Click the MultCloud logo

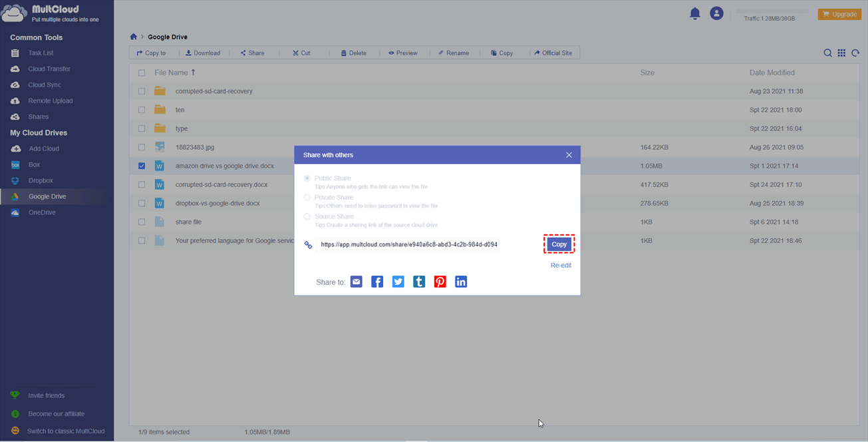coord(50,13)
